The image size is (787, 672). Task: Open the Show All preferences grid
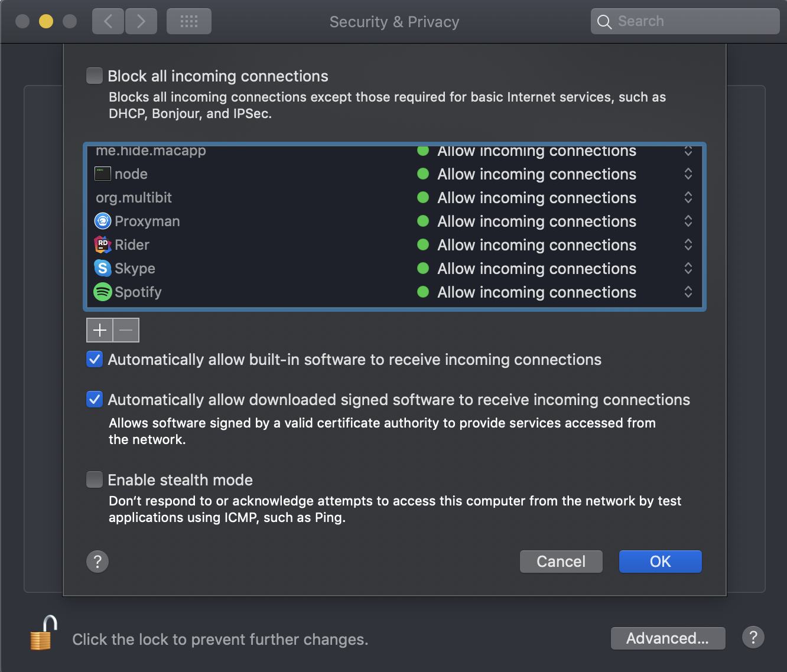188,21
